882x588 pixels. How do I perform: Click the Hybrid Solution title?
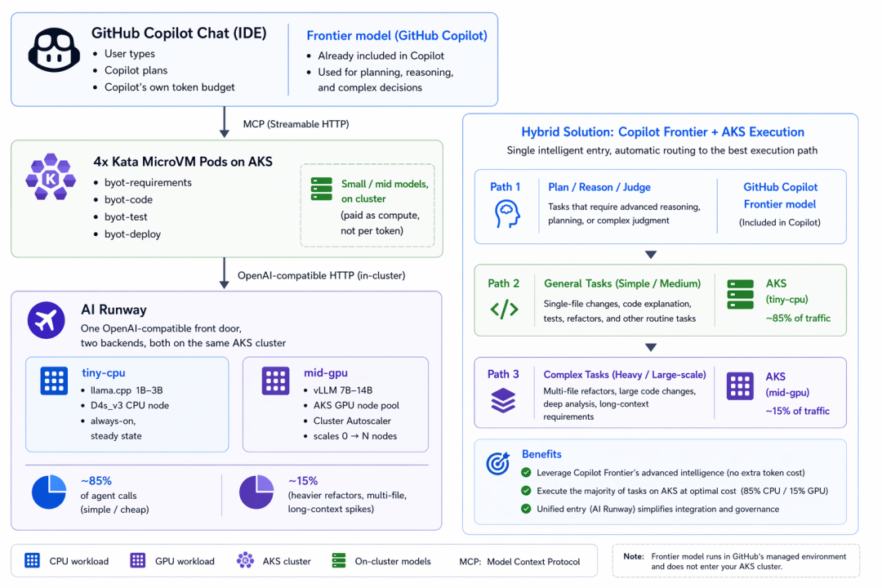(662, 132)
